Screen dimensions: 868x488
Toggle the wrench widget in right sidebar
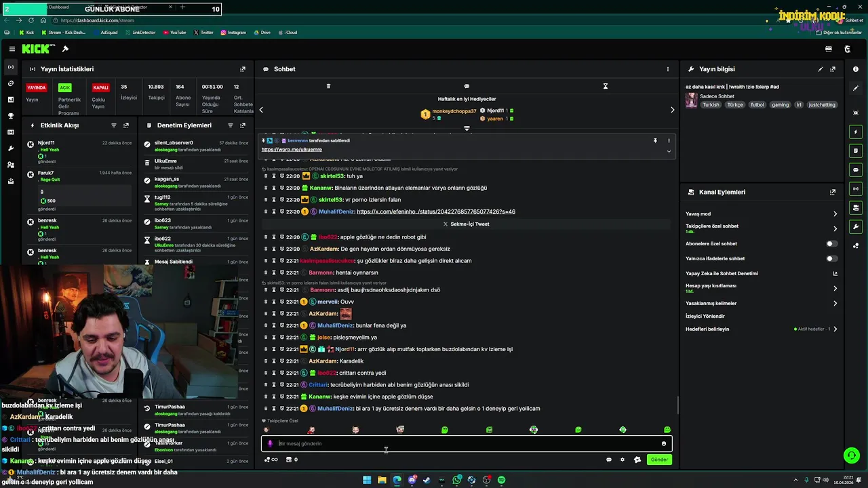pos(856,227)
